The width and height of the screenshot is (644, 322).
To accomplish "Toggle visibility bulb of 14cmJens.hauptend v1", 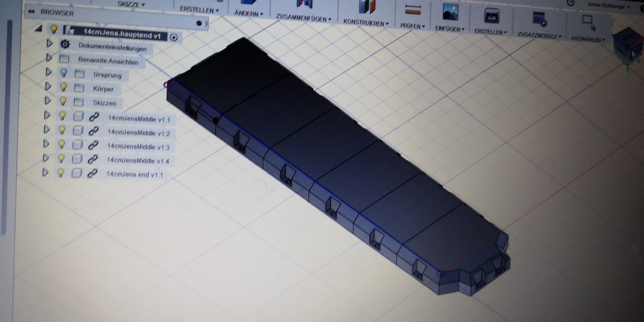I will point(54,29).
